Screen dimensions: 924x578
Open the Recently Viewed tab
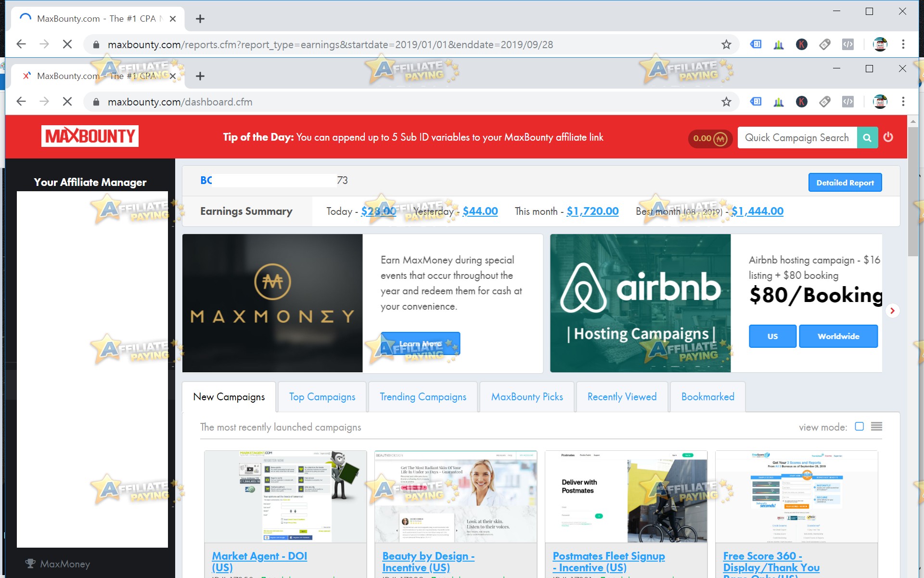[x=621, y=396]
